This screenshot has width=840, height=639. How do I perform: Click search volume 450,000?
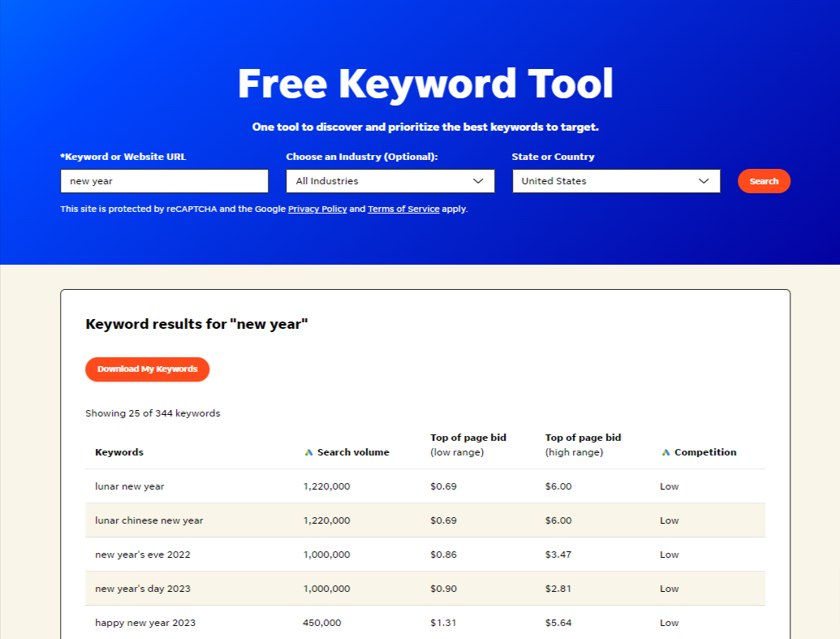[x=322, y=623]
